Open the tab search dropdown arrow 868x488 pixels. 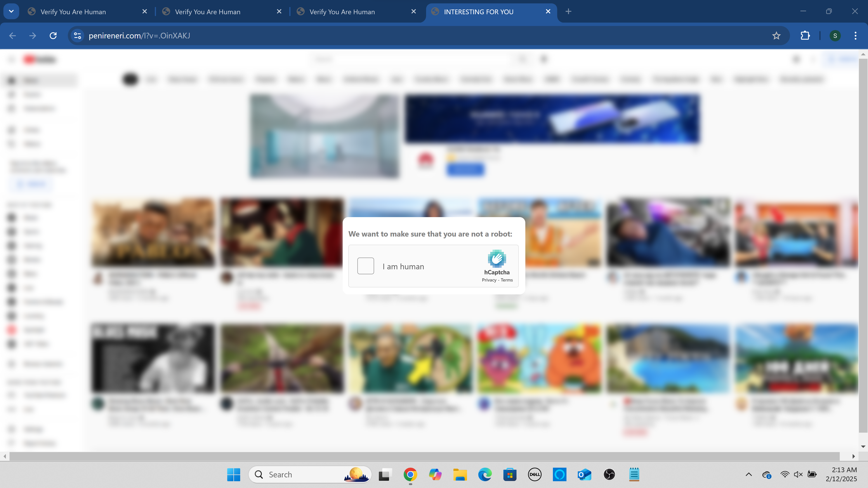coord(11,12)
